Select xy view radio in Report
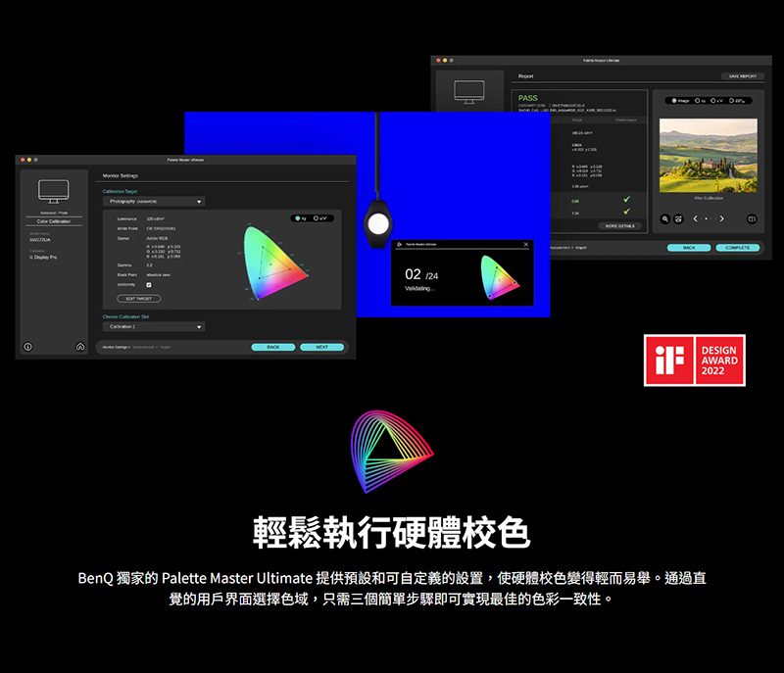784x673 pixels. (698, 101)
